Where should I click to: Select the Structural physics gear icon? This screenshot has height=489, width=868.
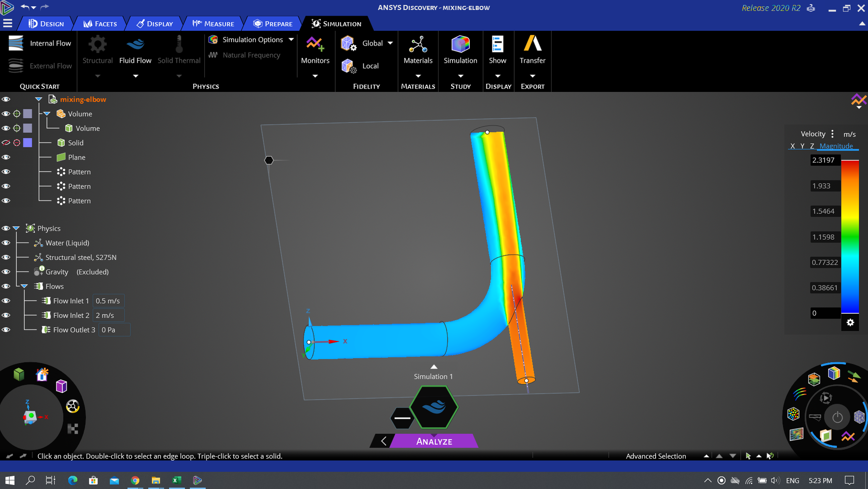97,44
